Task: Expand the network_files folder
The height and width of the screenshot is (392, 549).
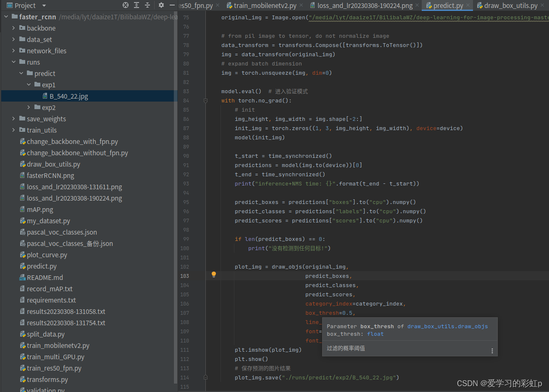Action: (13, 51)
